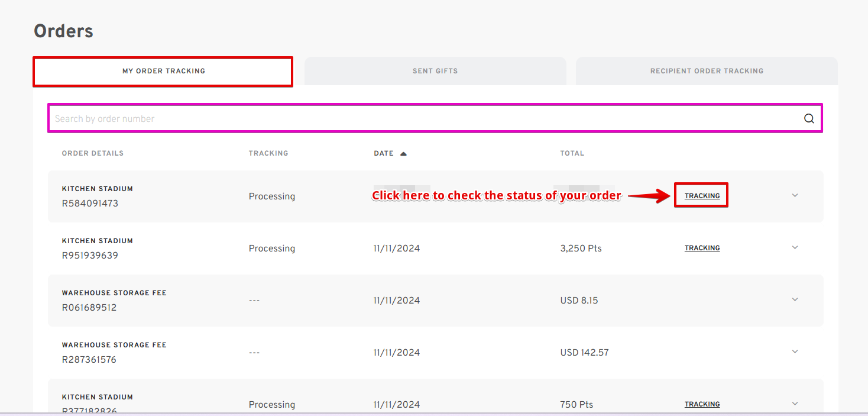Screen dimensions: 868x416
Task: Click the Date column header
Action: [384, 153]
